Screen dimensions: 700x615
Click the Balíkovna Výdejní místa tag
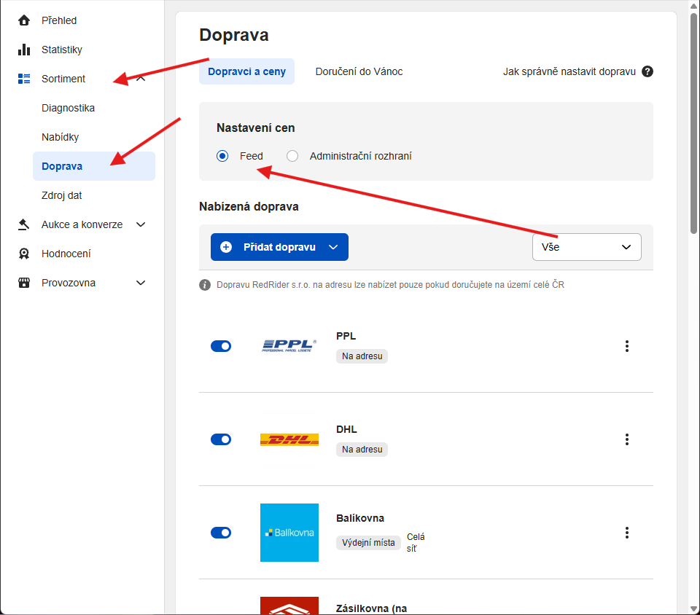click(x=368, y=543)
